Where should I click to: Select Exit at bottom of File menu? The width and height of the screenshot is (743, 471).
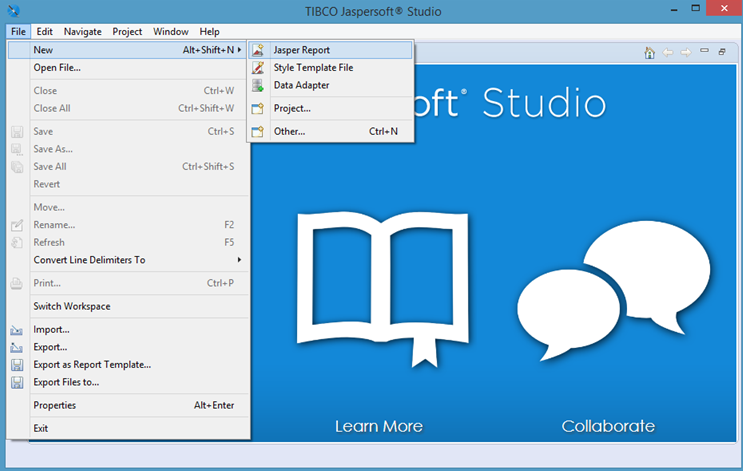41,428
